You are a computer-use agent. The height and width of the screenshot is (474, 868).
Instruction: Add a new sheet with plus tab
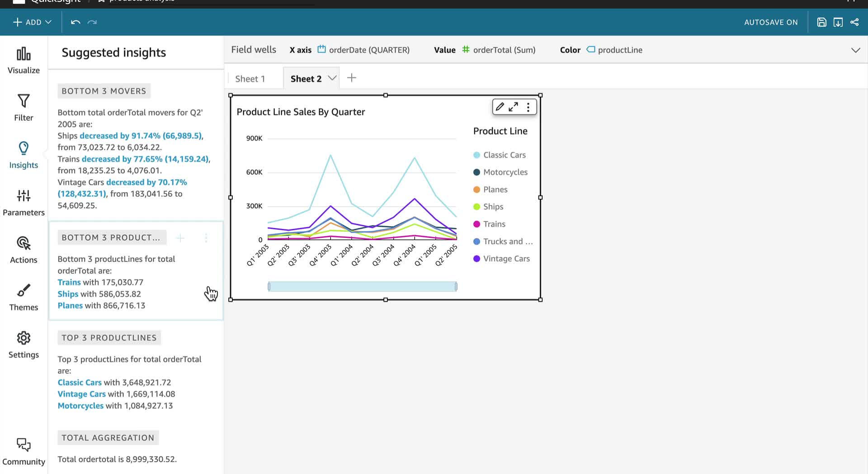pyautogui.click(x=352, y=78)
